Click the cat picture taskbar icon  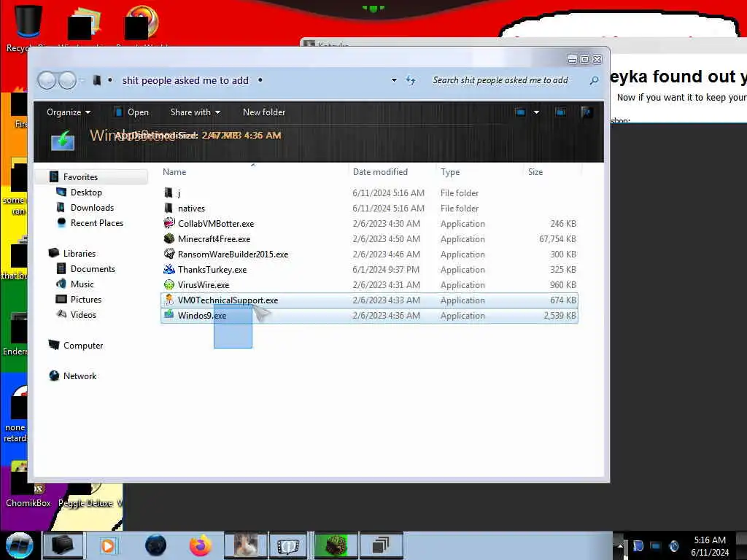[246, 545]
